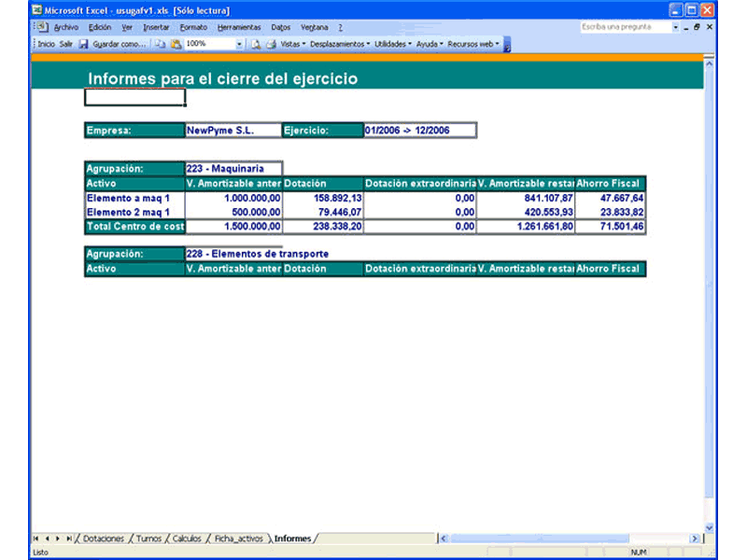747x560 pixels.
Task: Click the Paste clipboard icon in the toolbar
Action: [x=176, y=44]
